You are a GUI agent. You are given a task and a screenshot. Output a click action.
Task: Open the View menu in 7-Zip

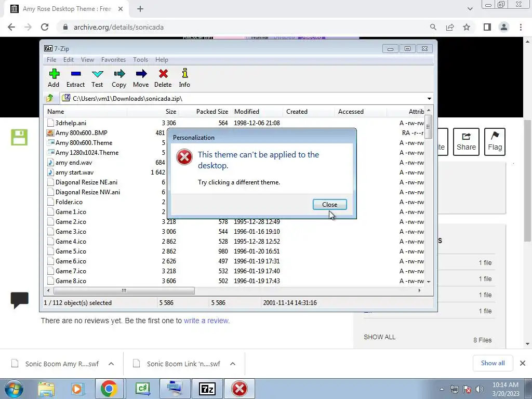[x=87, y=60]
